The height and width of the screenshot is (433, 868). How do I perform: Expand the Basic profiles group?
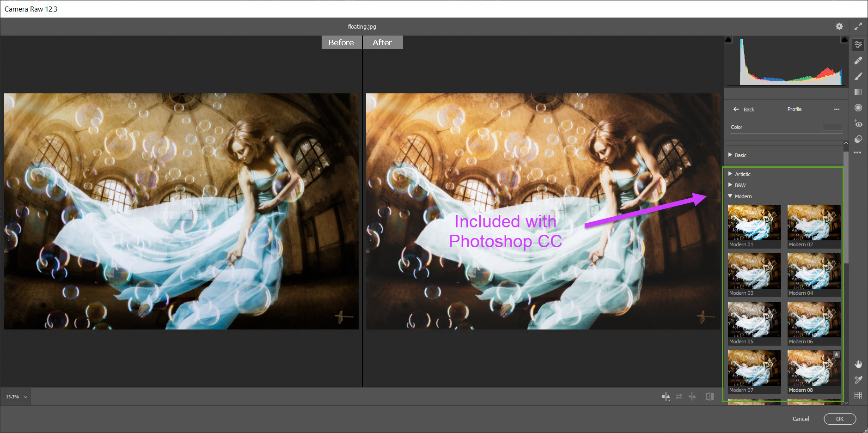[x=740, y=155]
